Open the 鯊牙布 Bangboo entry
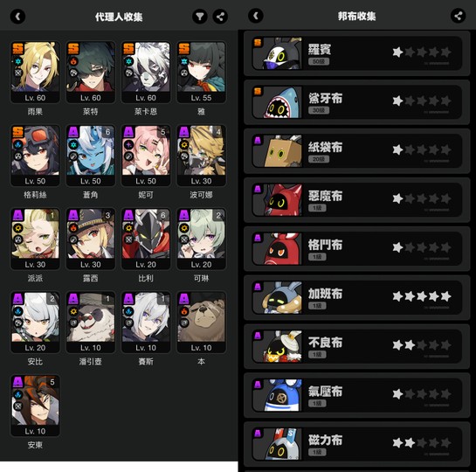476x472 pixels. pyautogui.click(x=357, y=102)
